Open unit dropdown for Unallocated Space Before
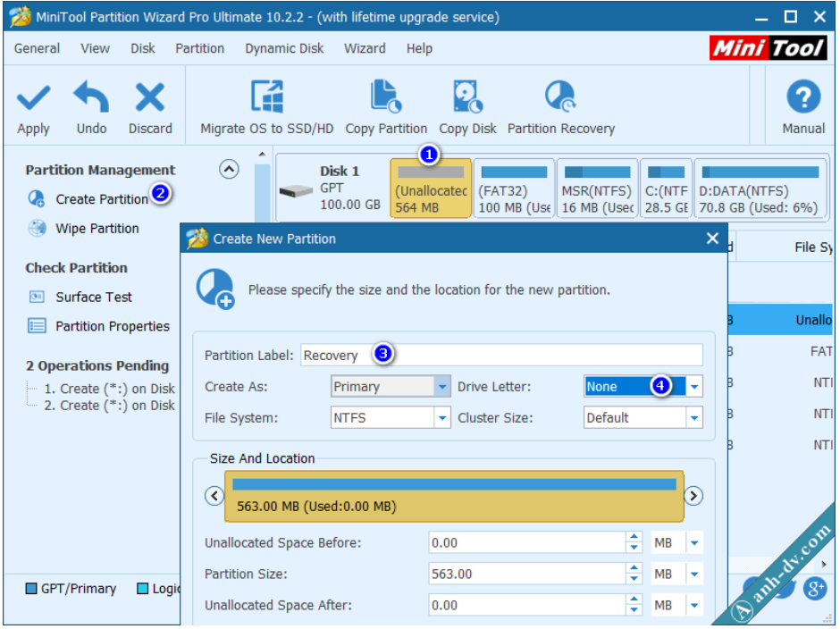This screenshot has width=840, height=629. point(694,543)
